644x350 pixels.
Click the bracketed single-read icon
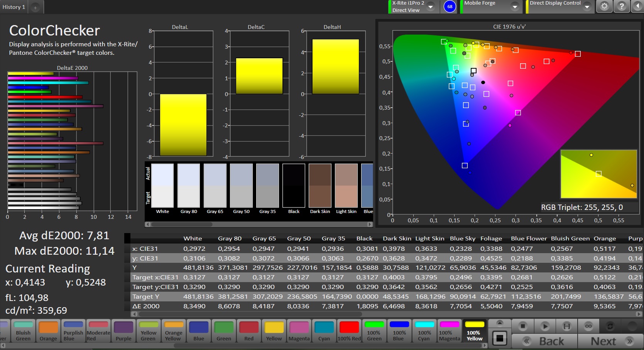566,326
